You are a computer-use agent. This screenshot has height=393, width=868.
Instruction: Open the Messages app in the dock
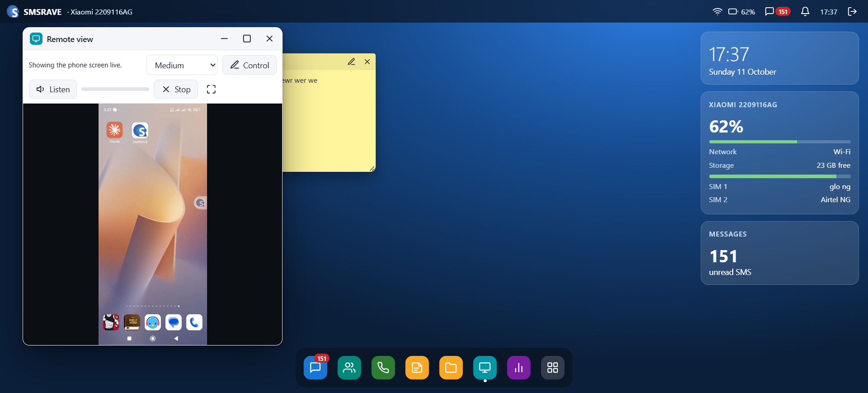(315, 368)
